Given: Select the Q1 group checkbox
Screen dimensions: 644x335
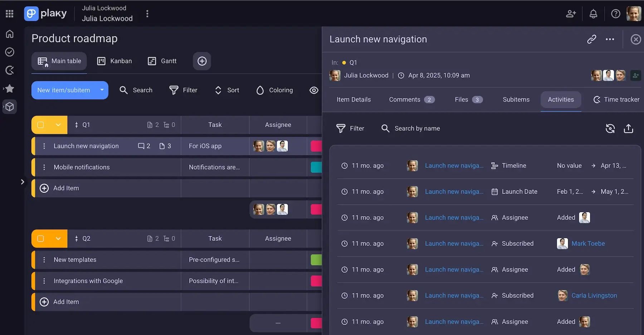Looking at the screenshot, I should tap(40, 125).
